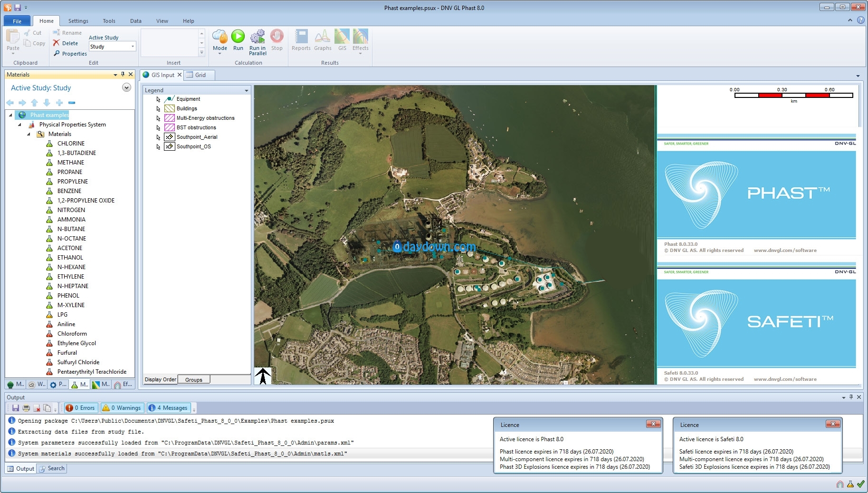Switch to the Data ribbon tab
Image resolution: width=868 pixels, height=493 pixels.
[136, 21]
